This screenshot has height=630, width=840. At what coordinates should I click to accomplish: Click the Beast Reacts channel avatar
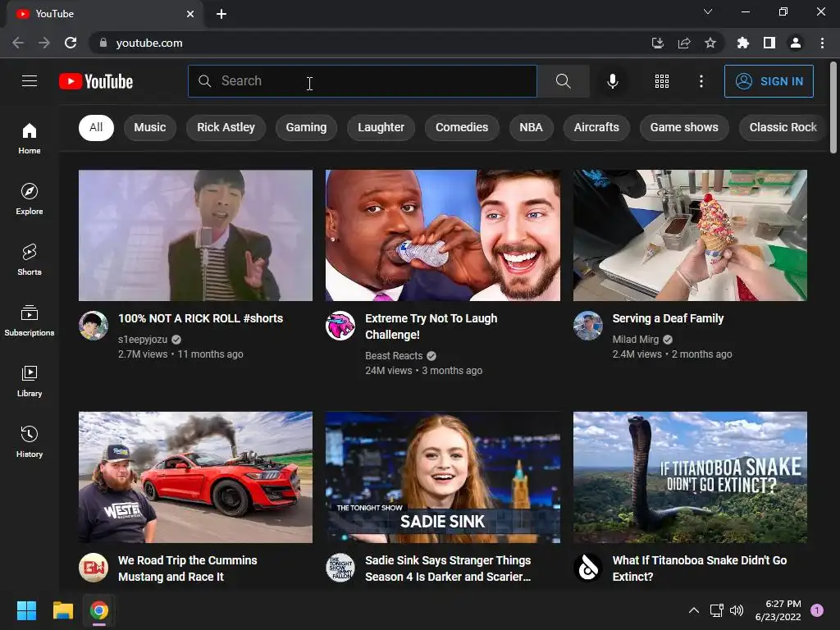tap(340, 326)
